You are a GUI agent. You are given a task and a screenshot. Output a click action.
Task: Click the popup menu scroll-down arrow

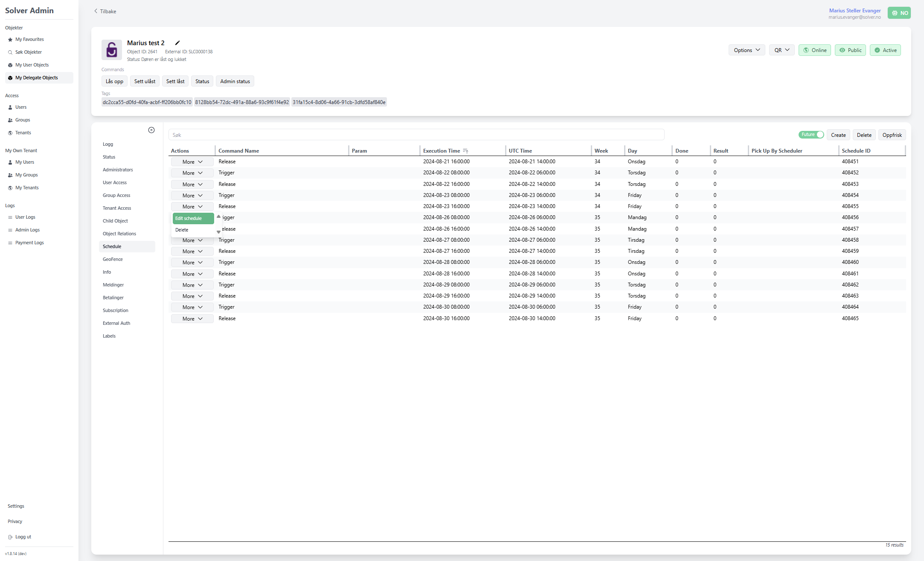[218, 232]
